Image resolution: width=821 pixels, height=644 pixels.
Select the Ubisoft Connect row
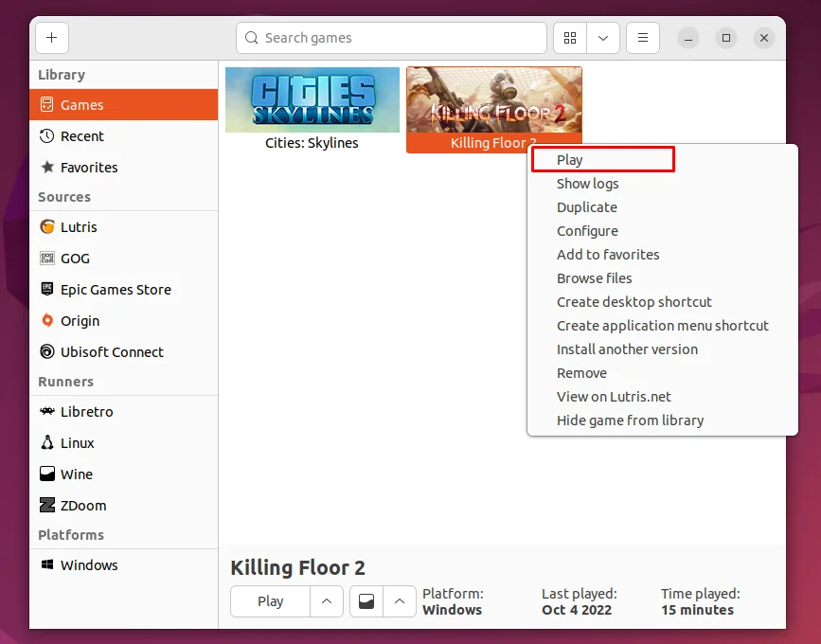coord(123,351)
